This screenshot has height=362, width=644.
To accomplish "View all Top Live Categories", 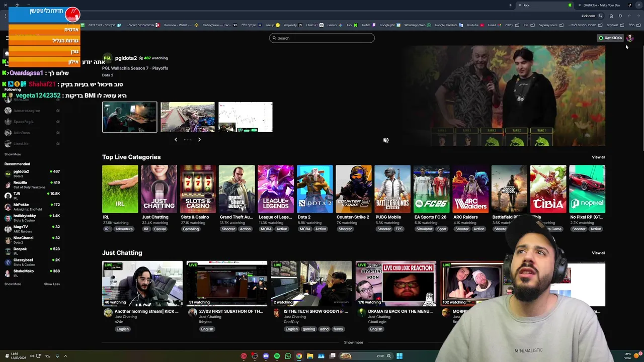I will coord(598,157).
